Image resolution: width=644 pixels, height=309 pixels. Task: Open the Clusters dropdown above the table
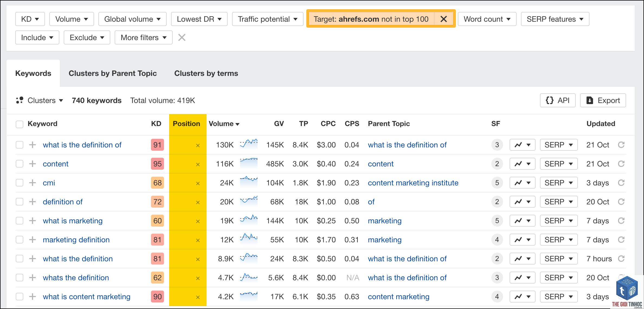pos(40,100)
